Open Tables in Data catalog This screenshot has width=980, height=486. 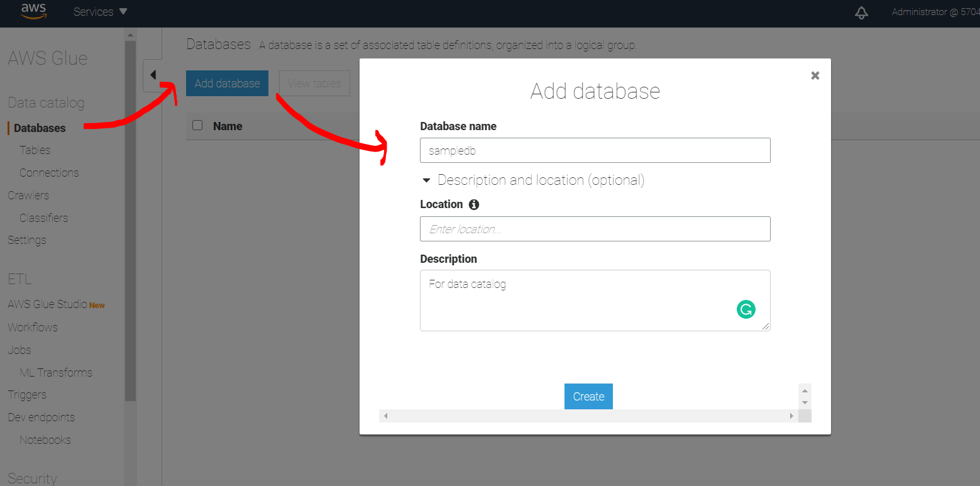(35, 150)
